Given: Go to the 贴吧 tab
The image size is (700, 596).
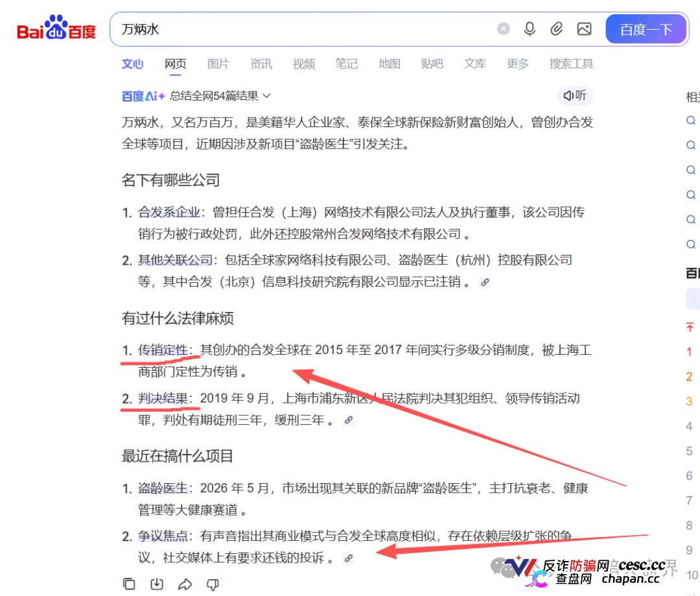Looking at the screenshot, I should 432,64.
